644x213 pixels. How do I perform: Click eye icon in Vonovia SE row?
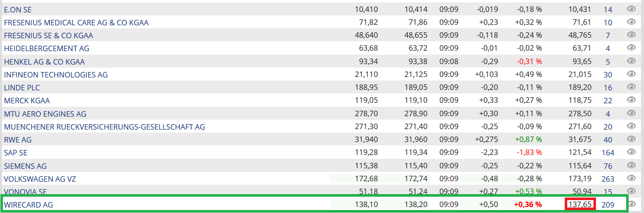[631, 191]
